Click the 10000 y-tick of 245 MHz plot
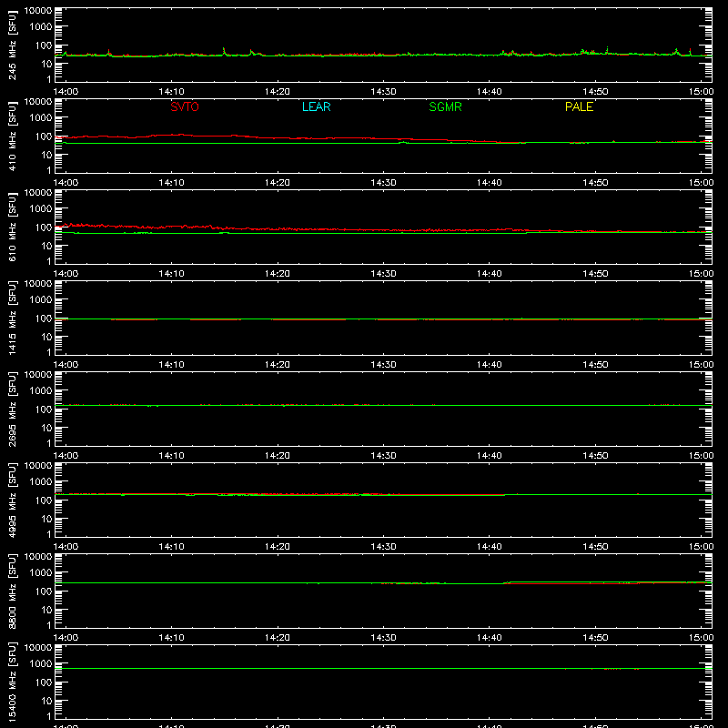Image resolution: width=728 pixels, height=728 pixels. coord(38,11)
